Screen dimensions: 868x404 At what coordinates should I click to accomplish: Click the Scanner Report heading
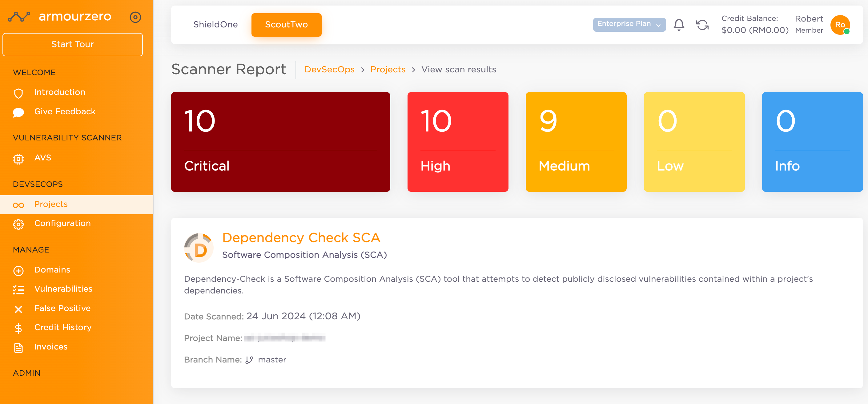[x=229, y=69]
